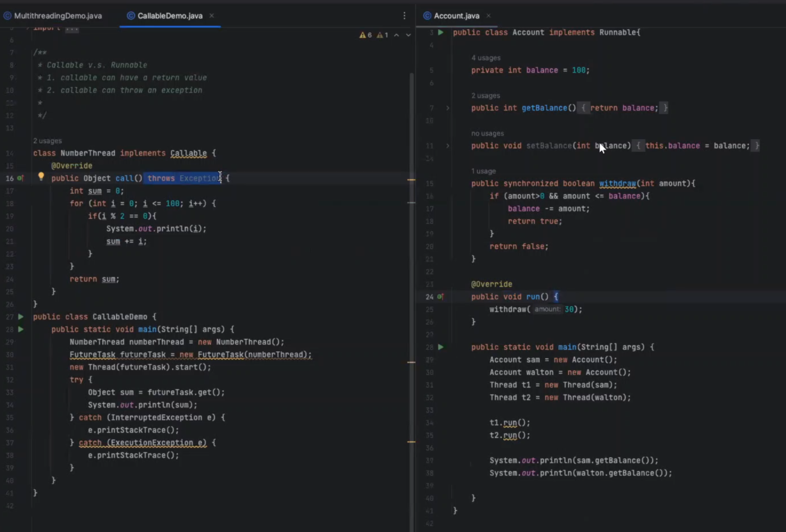Run the Account class from the gutter

point(441,32)
